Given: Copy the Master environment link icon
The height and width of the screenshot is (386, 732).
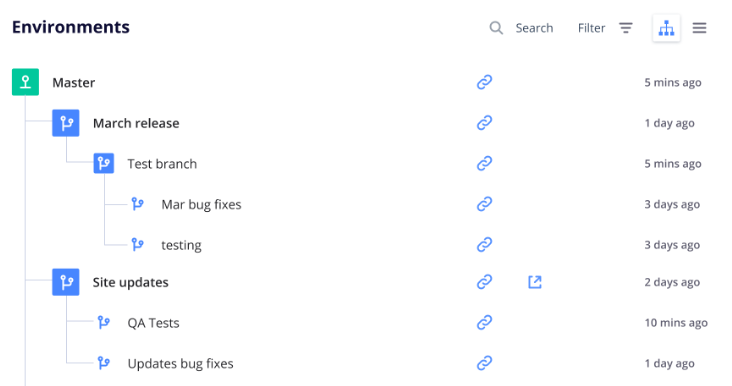Looking at the screenshot, I should (x=484, y=82).
